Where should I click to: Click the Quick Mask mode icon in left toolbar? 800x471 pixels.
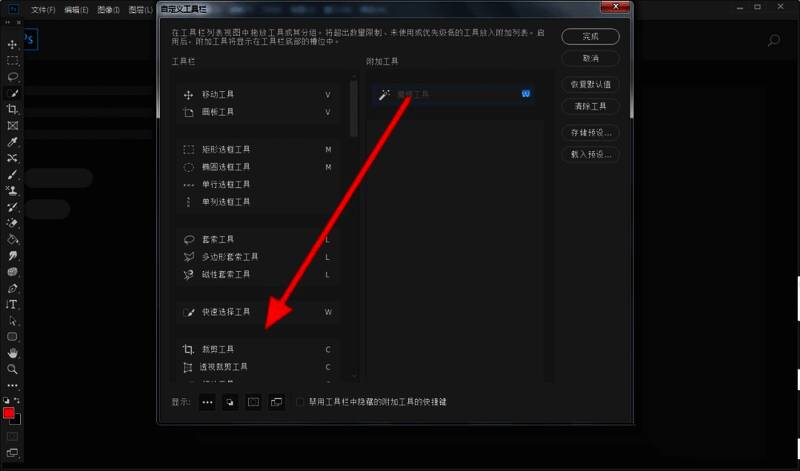click(12, 436)
